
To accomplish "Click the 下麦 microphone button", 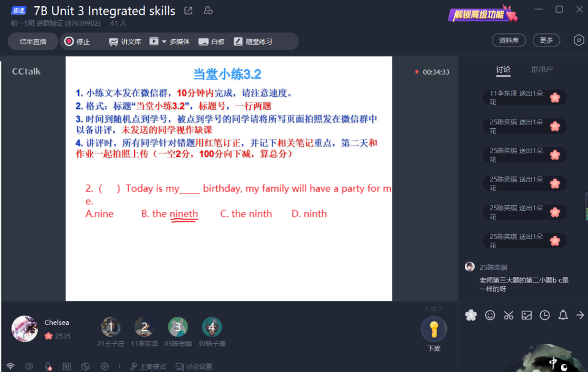I will [x=434, y=334].
